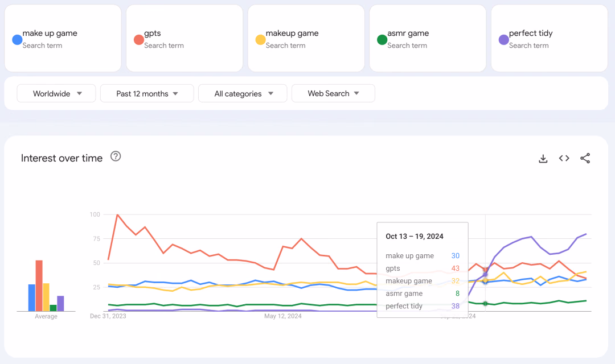Select the perfect tidy search term card
615x364 pixels.
550,39
